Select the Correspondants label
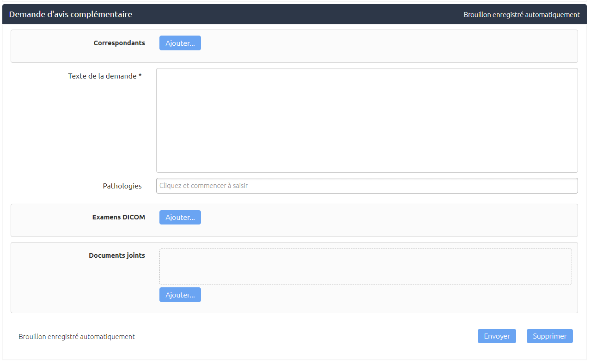The height and width of the screenshot is (364, 591). coord(119,43)
